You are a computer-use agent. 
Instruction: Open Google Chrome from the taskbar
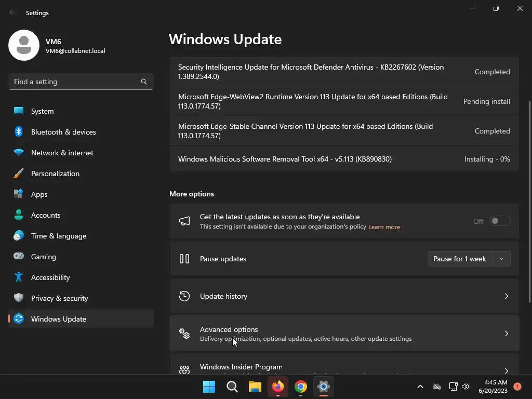[x=301, y=387]
